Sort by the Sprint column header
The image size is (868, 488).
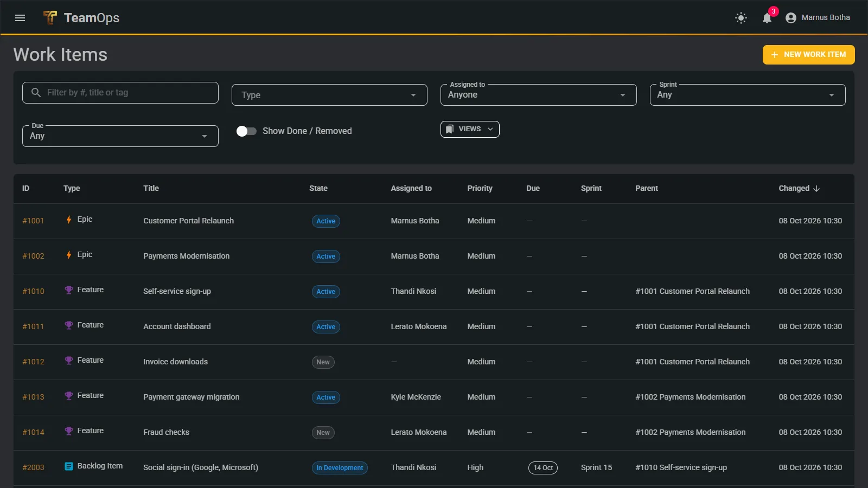(x=591, y=188)
